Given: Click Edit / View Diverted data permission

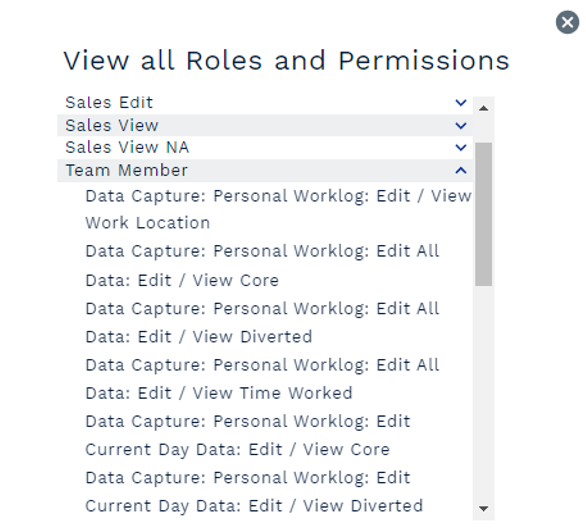Looking at the screenshot, I should (x=262, y=323).
